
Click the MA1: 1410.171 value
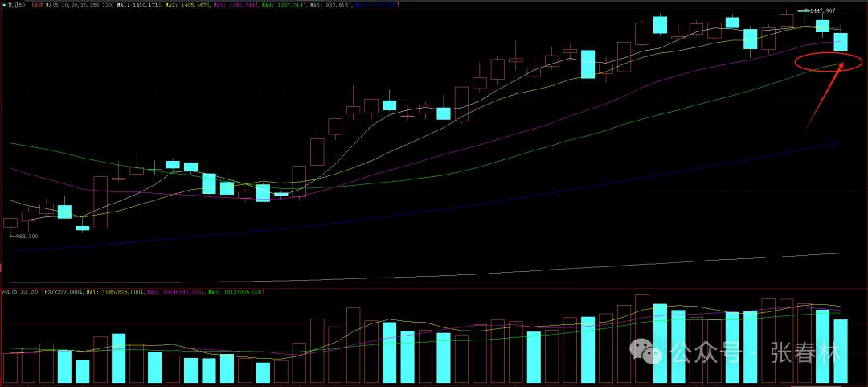pyautogui.click(x=137, y=5)
